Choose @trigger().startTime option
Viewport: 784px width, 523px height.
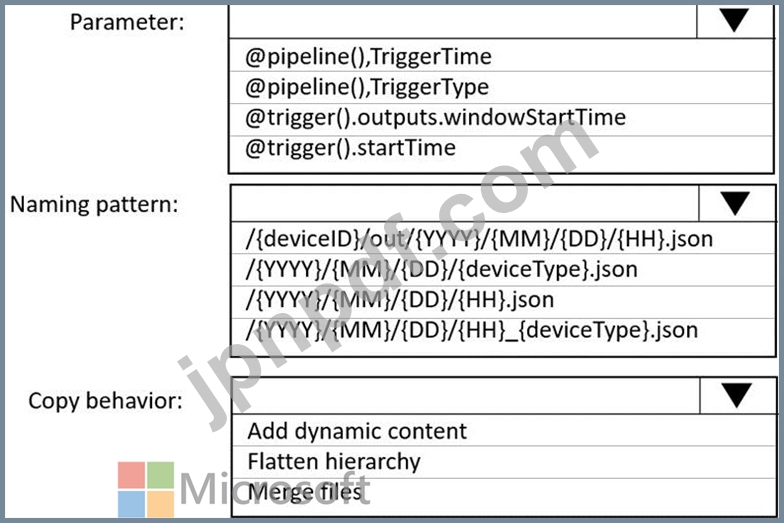click(x=500, y=148)
